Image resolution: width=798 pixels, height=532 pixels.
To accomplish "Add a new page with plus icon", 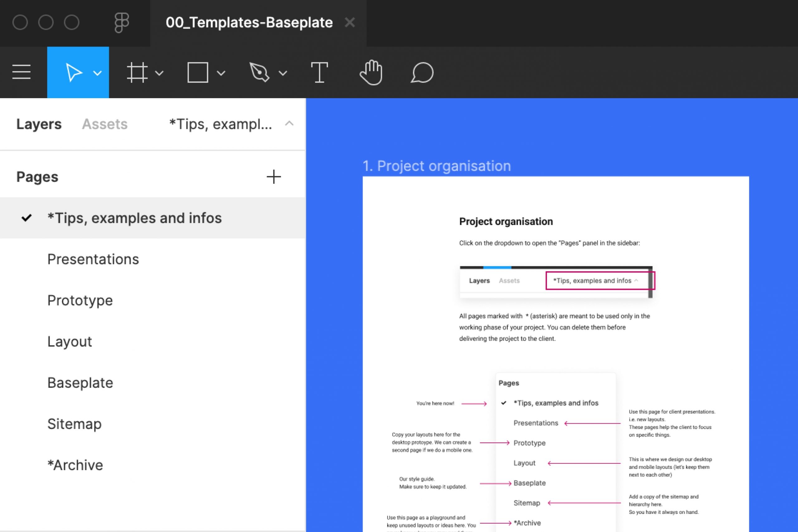I will tap(273, 177).
